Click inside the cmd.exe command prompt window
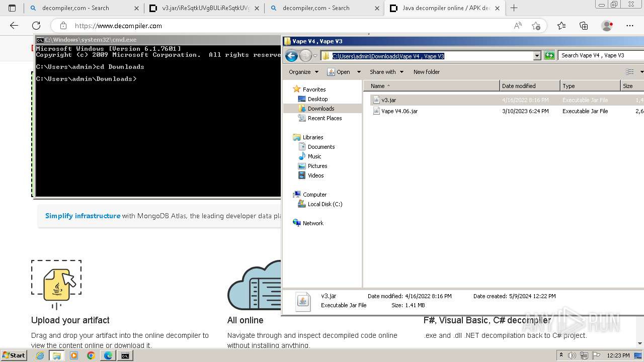 coord(158,121)
